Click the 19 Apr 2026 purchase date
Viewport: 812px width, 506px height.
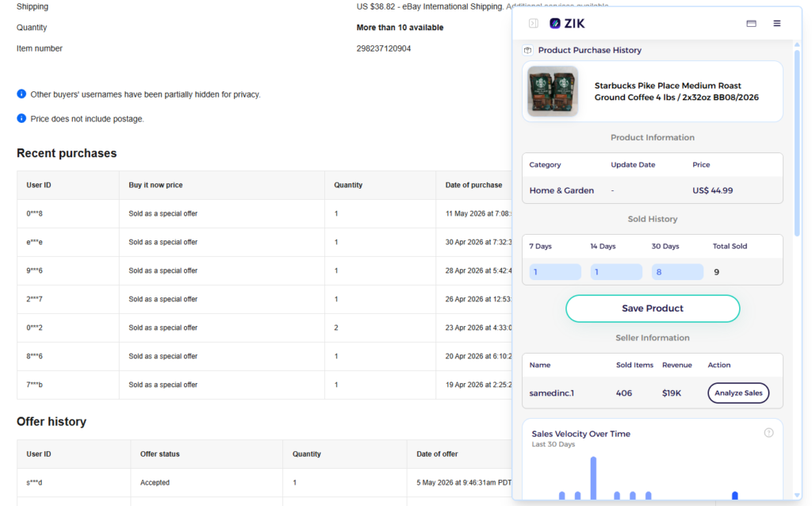tap(478, 385)
